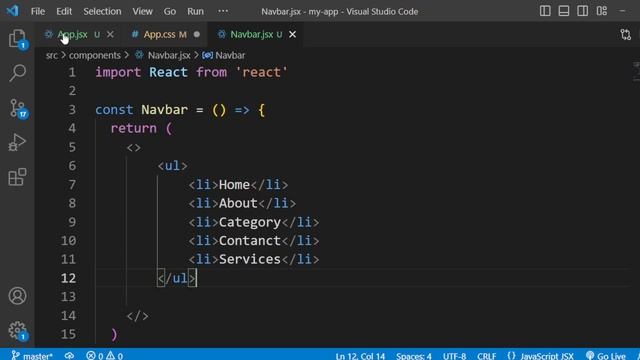Screen dimensions: 640x360
Task: Click the src breadcrumb segment
Action: [51, 55]
